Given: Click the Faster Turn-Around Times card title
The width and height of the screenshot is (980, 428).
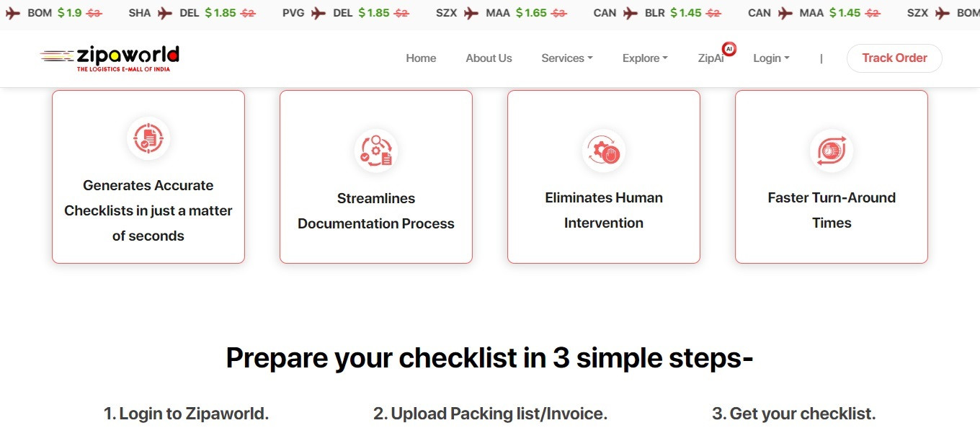Looking at the screenshot, I should (832, 210).
